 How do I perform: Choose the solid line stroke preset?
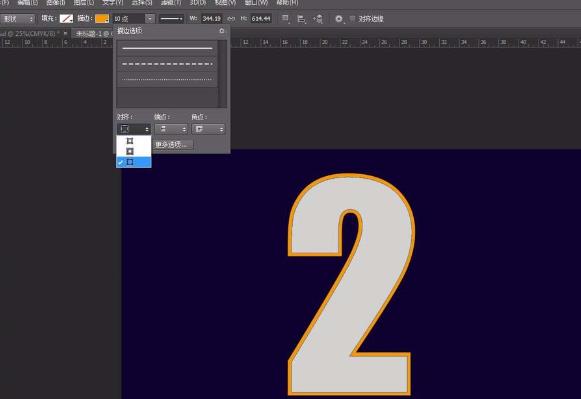(x=167, y=48)
